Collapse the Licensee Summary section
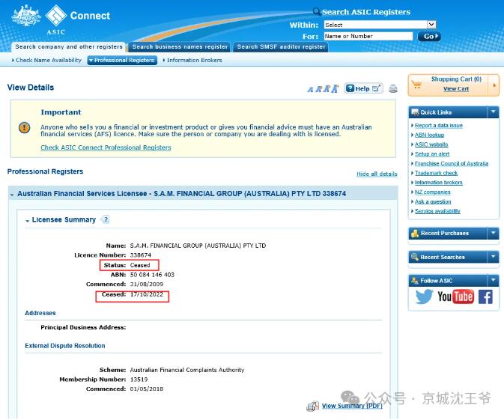The width and height of the screenshot is (504, 420). click(27, 220)
